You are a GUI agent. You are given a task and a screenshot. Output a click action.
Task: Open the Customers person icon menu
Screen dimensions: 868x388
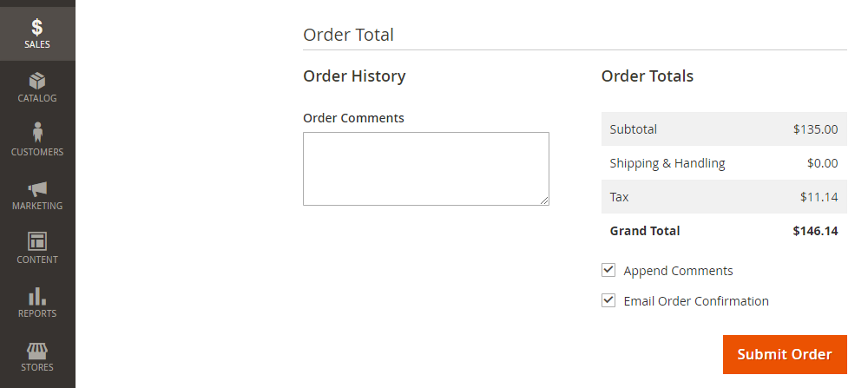click(37, 141)
